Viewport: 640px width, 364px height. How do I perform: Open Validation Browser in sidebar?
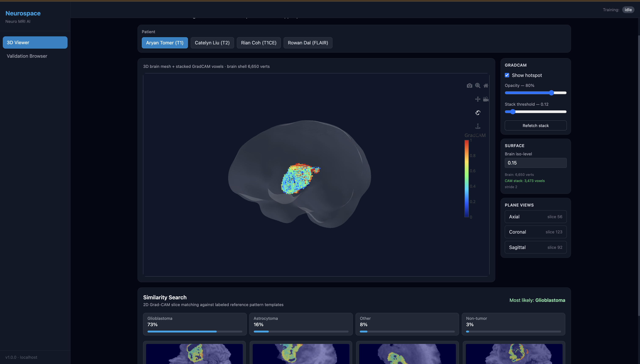pyautogui.click(x=27, y=56)
